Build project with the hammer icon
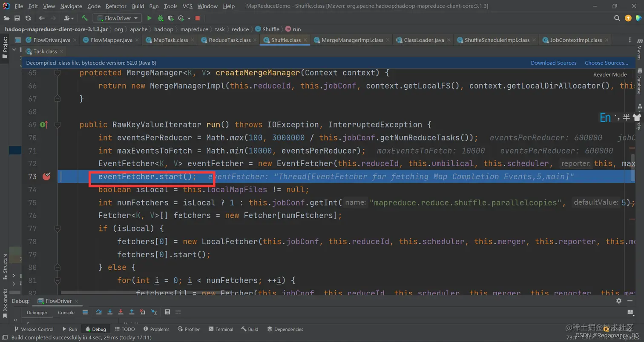Screen dimensions: 644x342 tap(85, 18)
